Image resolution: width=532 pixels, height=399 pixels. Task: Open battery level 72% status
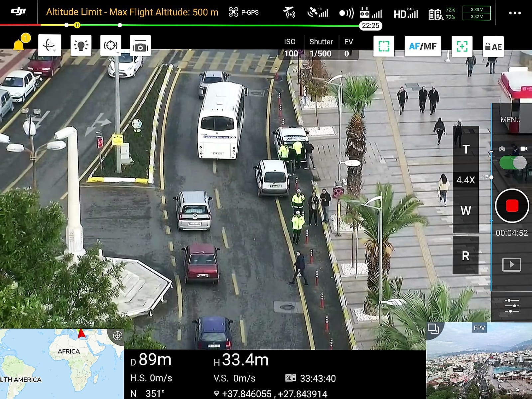coord(442,14)
